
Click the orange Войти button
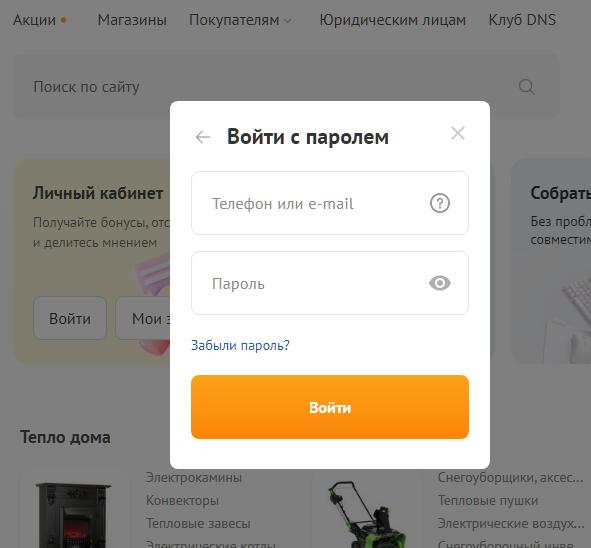pyautogui.click(x=330, y=407)
